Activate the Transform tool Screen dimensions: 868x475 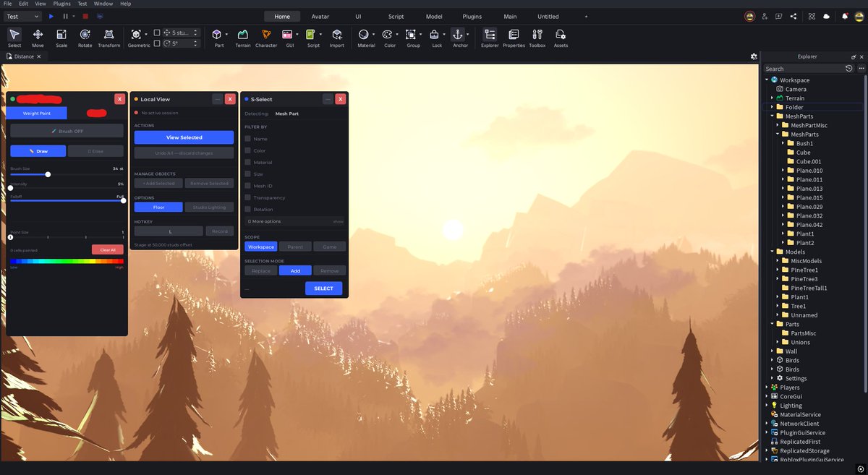(109, 37)
